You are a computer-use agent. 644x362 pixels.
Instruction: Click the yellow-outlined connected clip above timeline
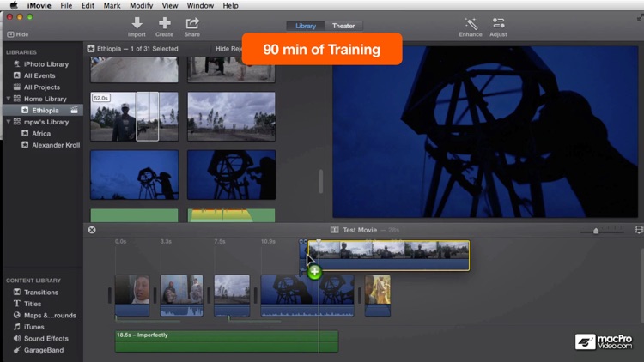click(388, 256)
